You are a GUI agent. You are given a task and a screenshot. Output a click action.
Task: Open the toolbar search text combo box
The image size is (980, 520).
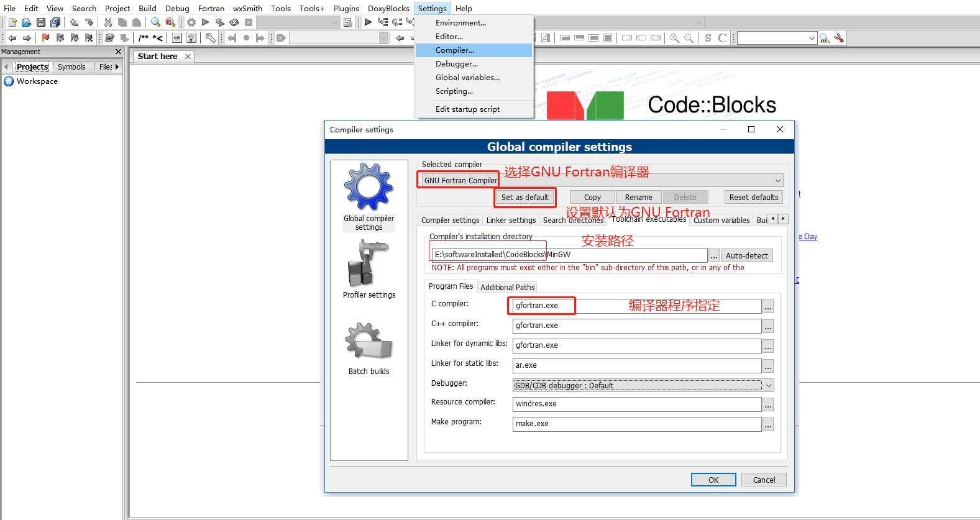[777, 38]
